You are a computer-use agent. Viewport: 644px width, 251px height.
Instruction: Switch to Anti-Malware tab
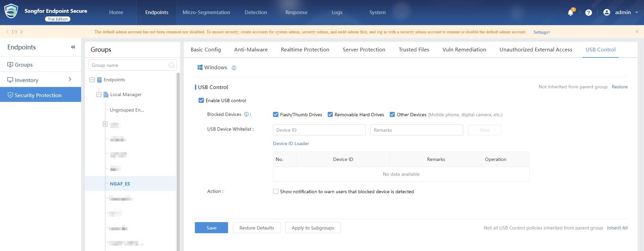251,49
